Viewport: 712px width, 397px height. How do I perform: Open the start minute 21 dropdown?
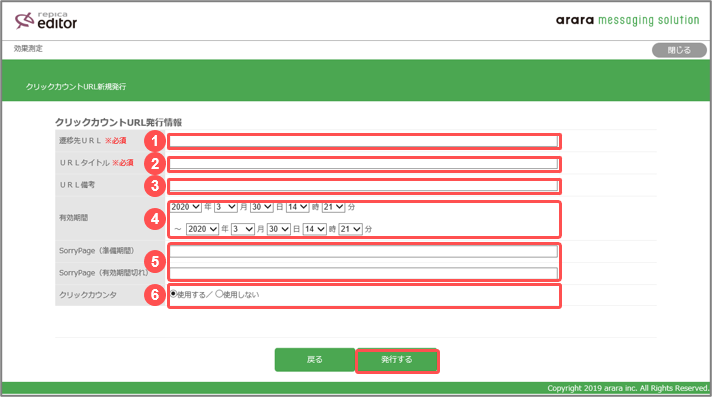click(x=333, y=207)
